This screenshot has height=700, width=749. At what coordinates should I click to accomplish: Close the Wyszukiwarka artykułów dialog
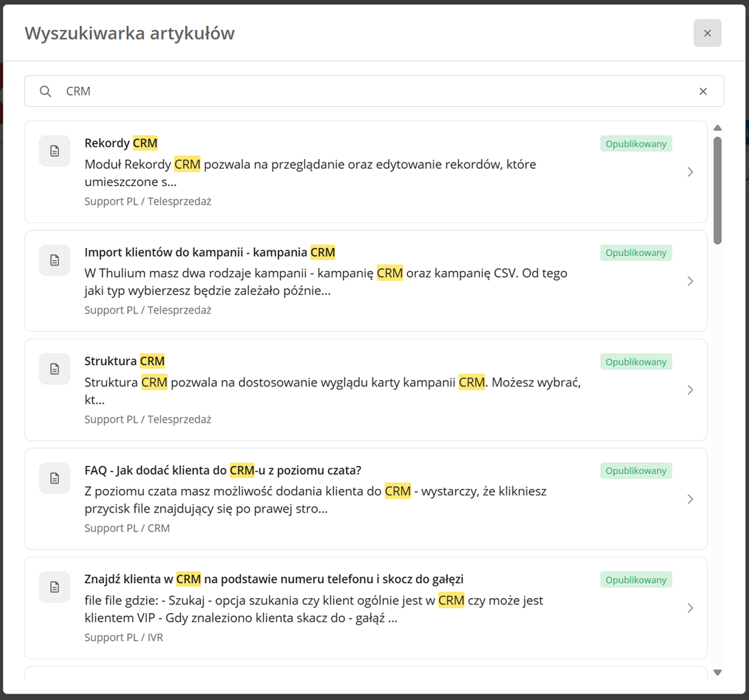pyautogui.click(x=707, y=33)
